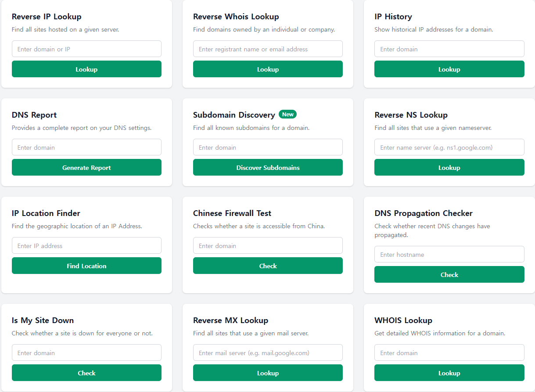This screenshot has height=392, width=535.
Task: Click the 'IP Location Finder' heading
Action: pyautogui.click(x=46, y=213)
